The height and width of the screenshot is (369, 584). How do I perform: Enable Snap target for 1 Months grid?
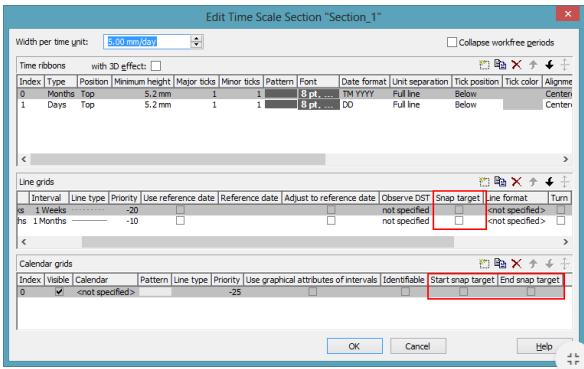pyautogui.click(x=459, y=221)
